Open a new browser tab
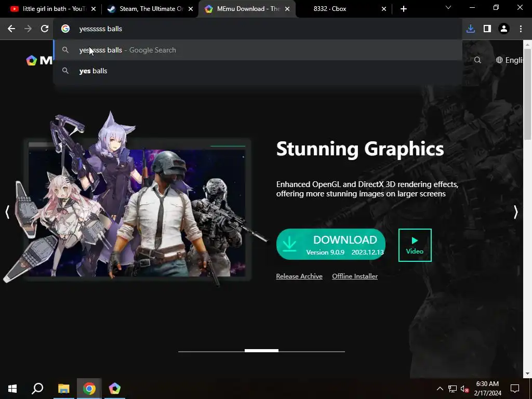 coord(403,9)
